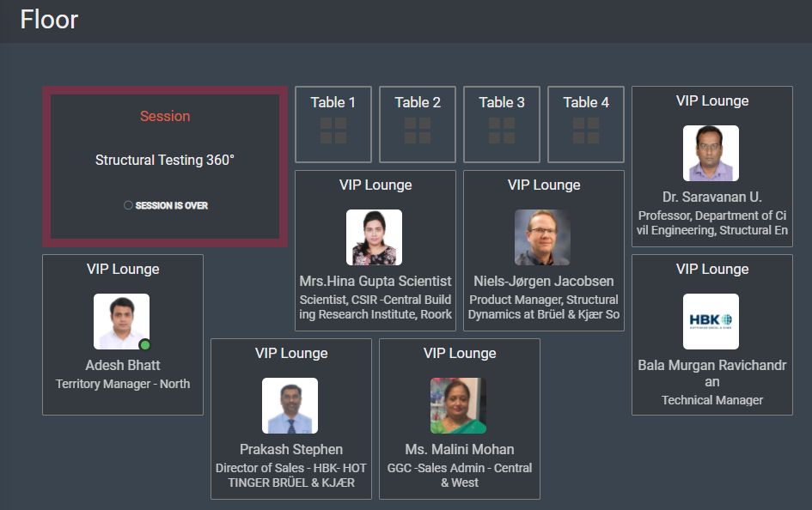Open Mrs. Hina Gupta's profile photo

[x=374, y=237]
